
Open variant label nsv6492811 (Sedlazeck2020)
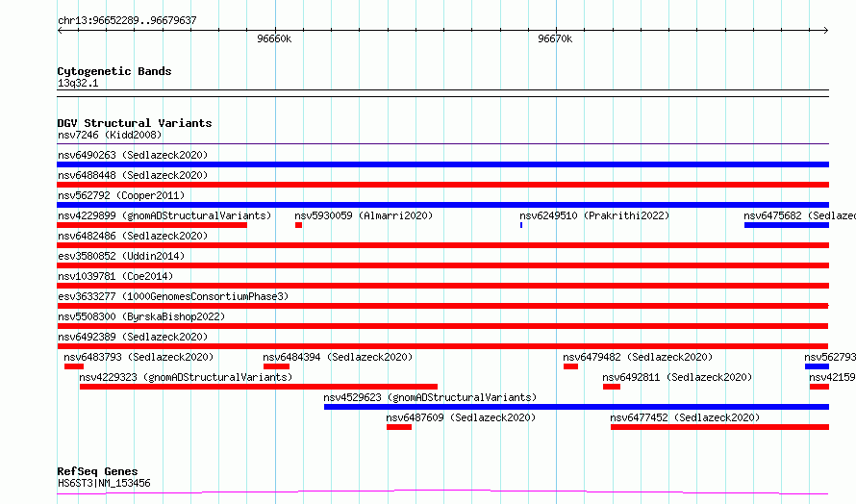[677, 377]
